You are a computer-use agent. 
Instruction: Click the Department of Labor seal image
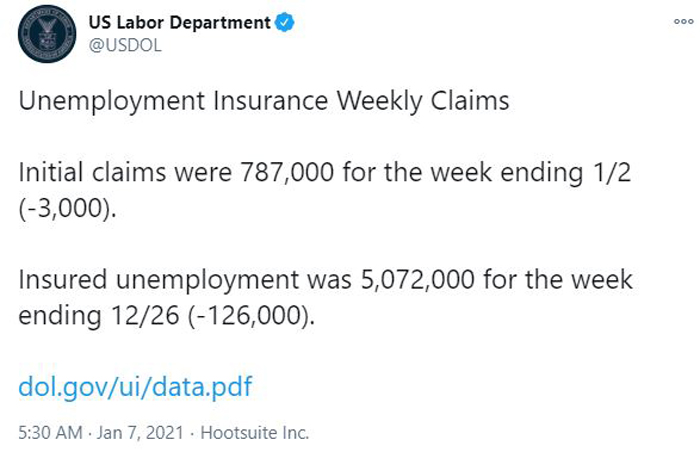[47, 34]
